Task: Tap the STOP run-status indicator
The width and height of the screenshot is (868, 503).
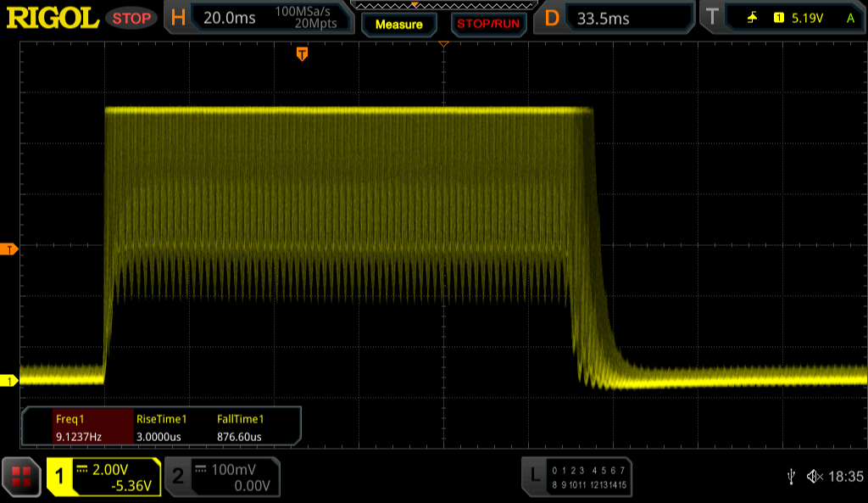Action: pos(131,18)
